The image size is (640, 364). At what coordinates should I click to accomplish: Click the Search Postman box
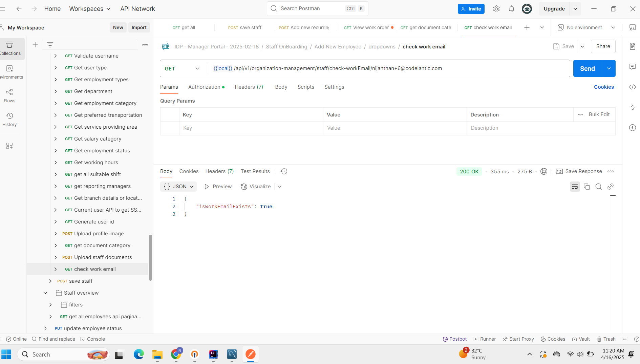click(x=317, y=8)
